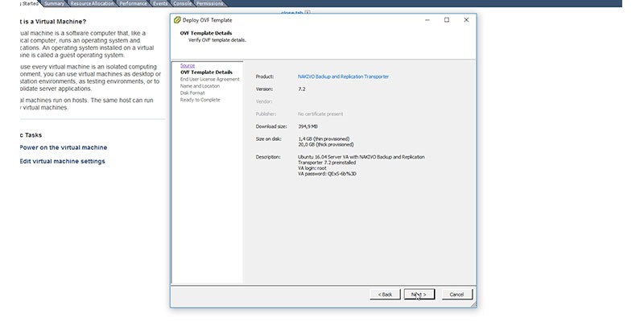Click the dialog's bottom-right resize grip
The height and width of the screenshot is (322, 644).
click(473, 304)
